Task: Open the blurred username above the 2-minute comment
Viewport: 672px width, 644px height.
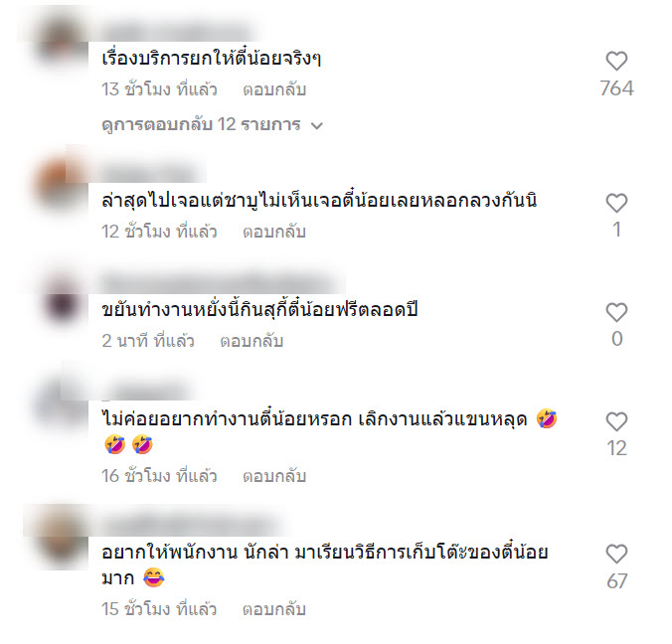Action: [221, 282]
